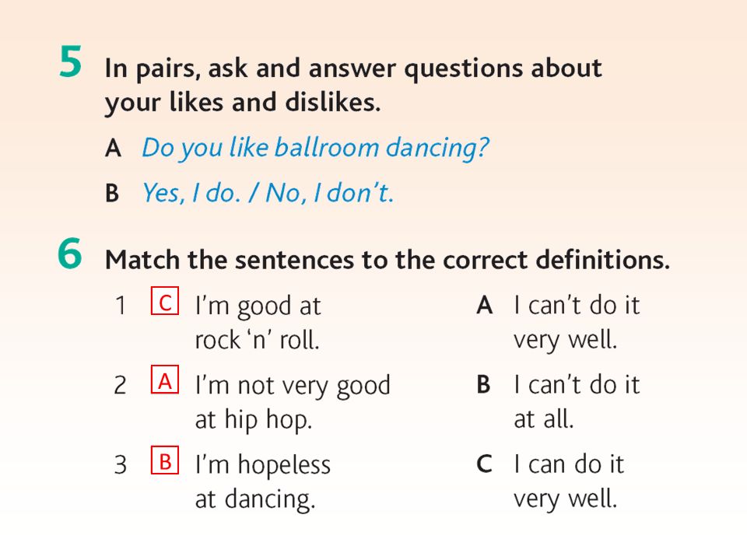Click the green exercise number 5

point(71,61)
